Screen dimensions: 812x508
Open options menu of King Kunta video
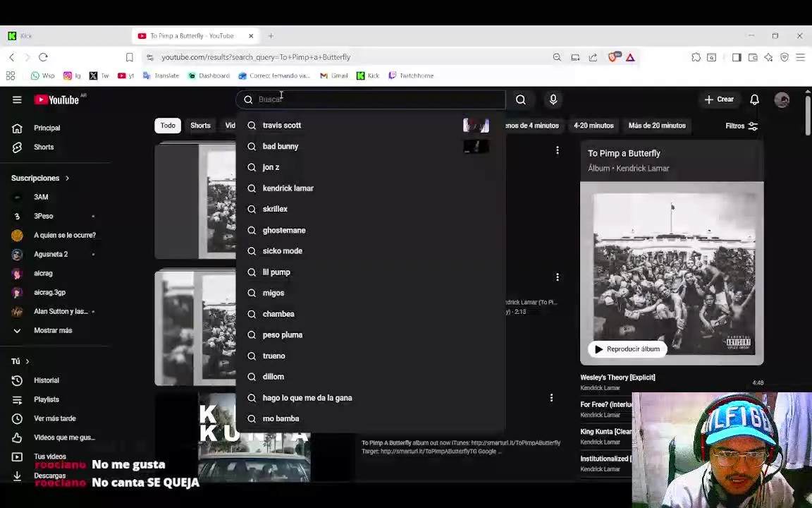[x=551, y=398]
